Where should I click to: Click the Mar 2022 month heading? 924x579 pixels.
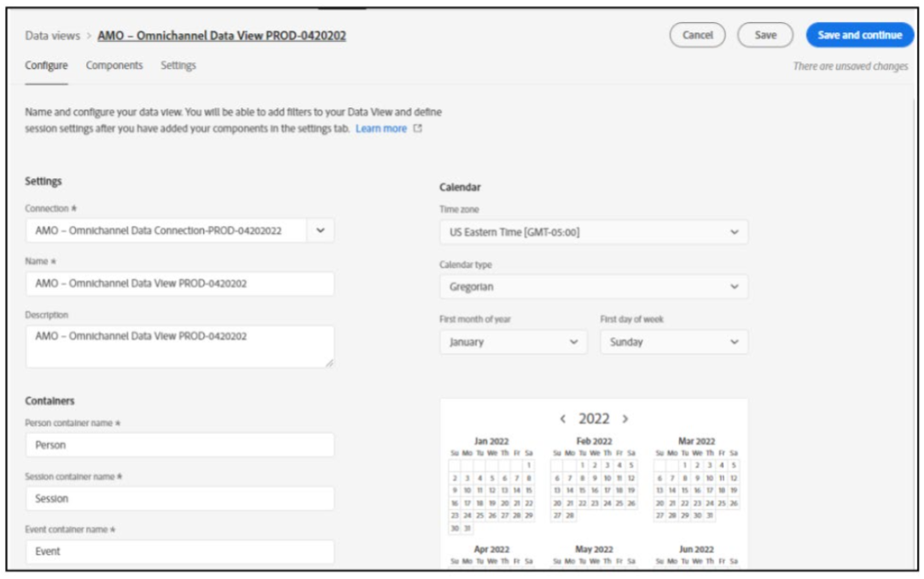(696, 441)
